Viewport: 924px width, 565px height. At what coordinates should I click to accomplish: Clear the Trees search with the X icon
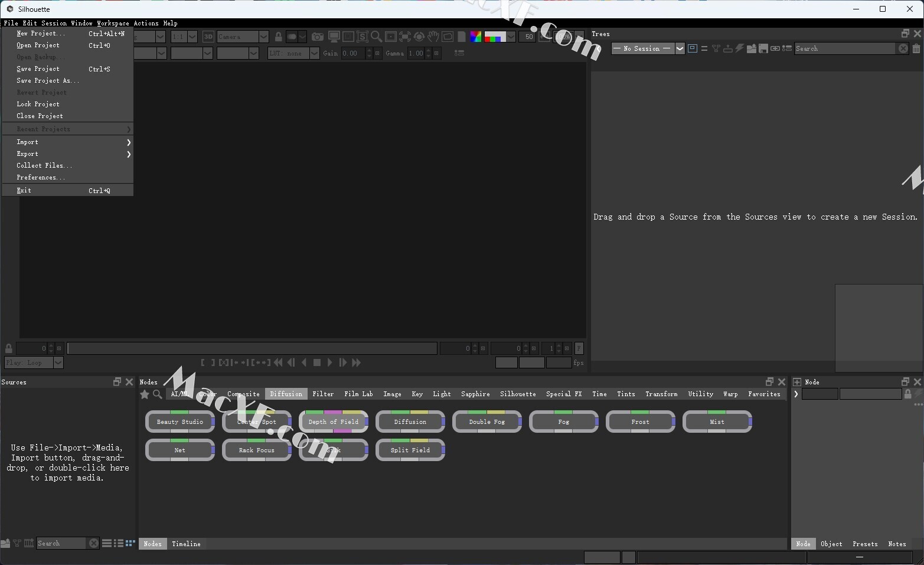pos(903,48)
